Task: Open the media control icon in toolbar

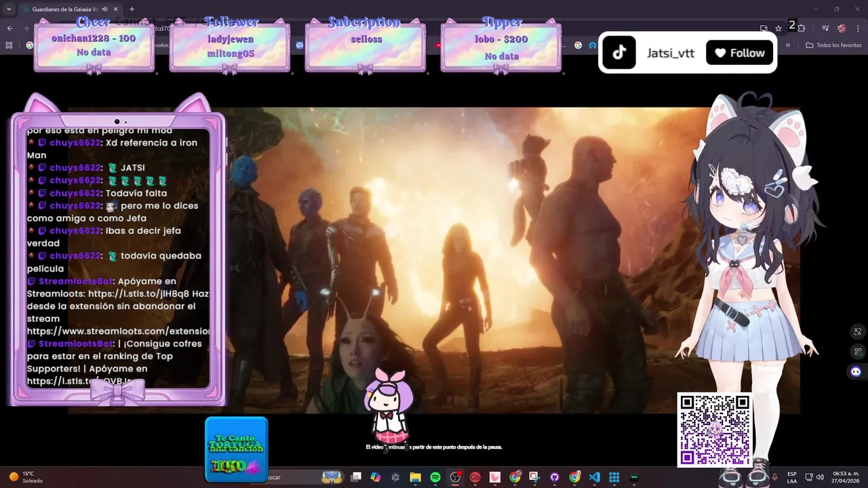Action: coord(825,28)
